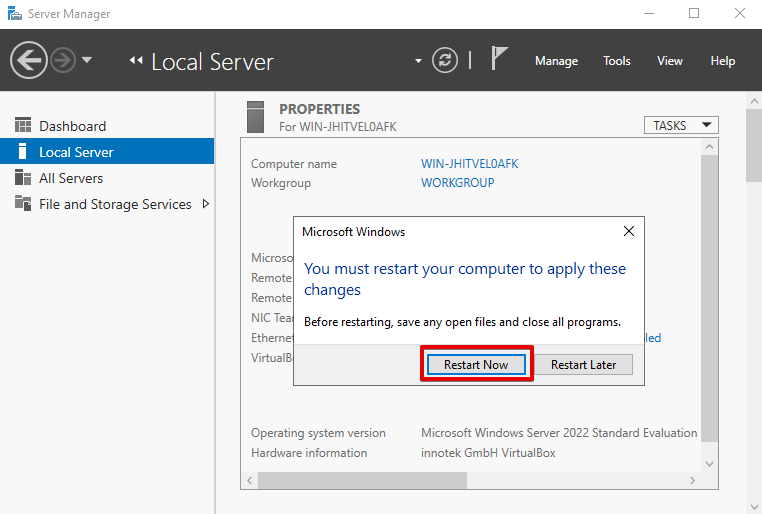This screenshot has height=514, width=762.
Task: Expand File and Storage Services arrow
Action: point(206,204)
